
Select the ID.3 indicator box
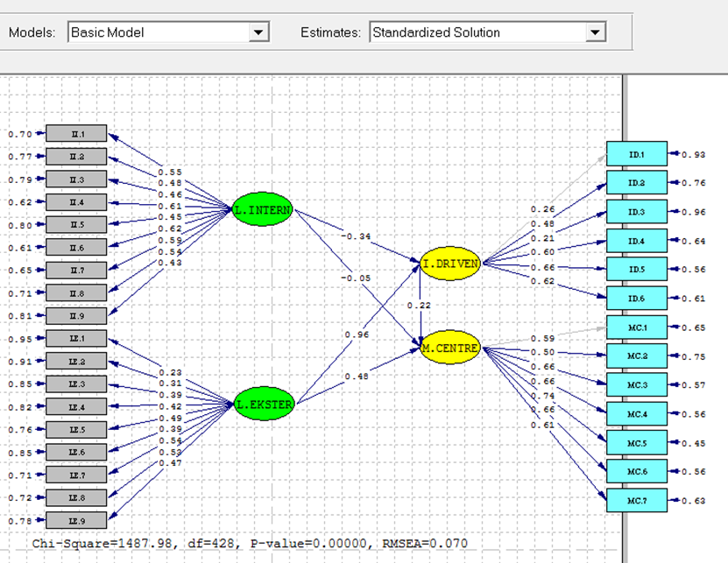coord(637,212)
